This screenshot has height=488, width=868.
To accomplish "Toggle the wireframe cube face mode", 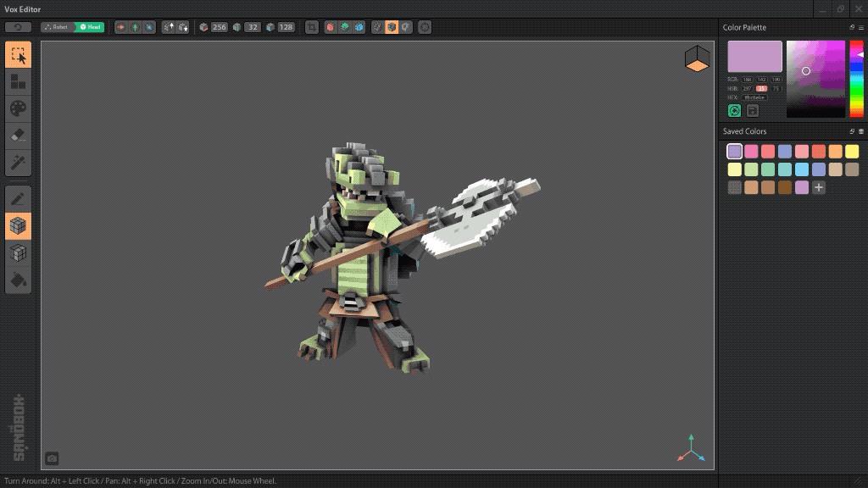I will [x=19, y=252].
